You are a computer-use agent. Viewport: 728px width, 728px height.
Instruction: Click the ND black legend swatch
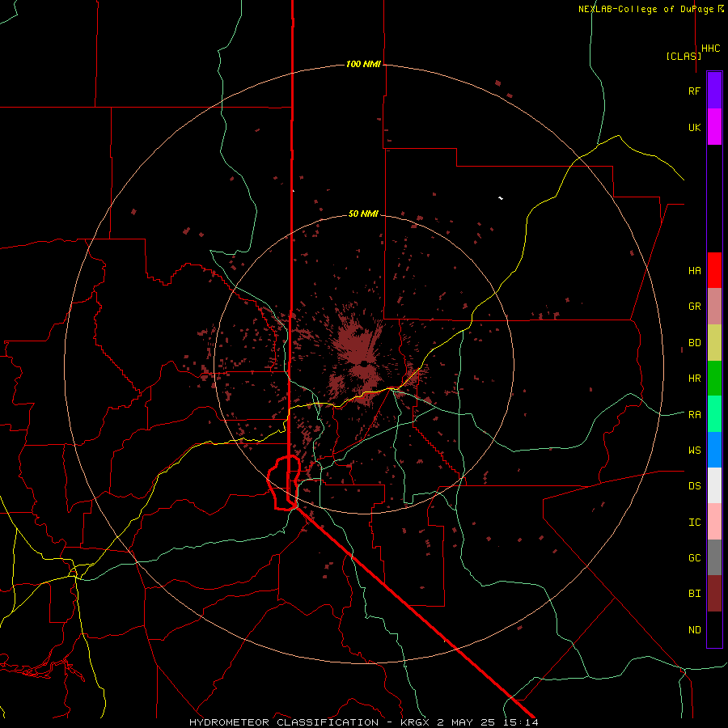point(714,629)
